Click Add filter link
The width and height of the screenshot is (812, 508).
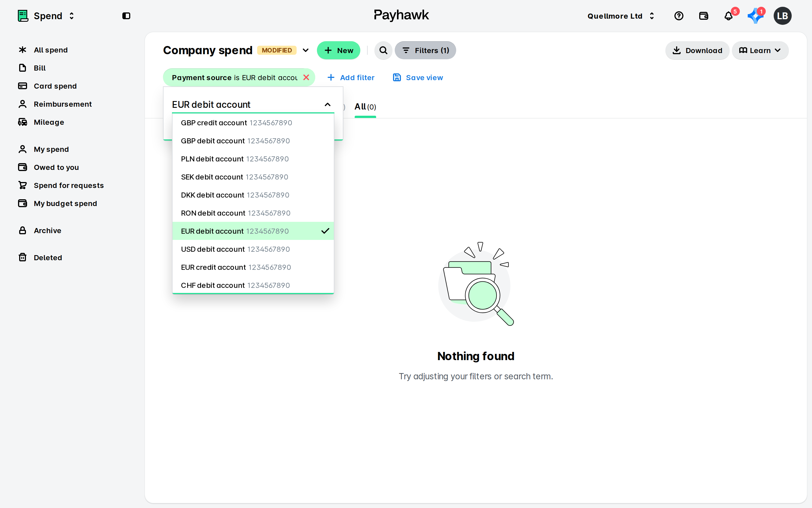(x=351, y=77)
